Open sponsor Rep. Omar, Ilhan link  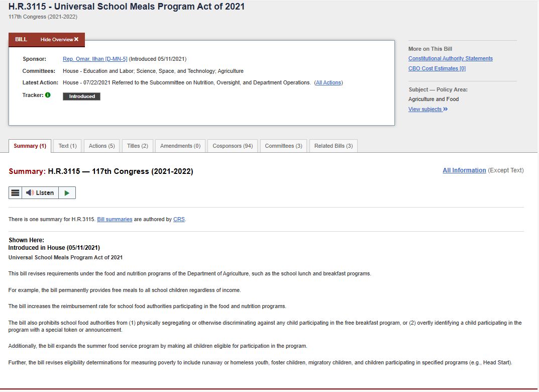(95, 59)
